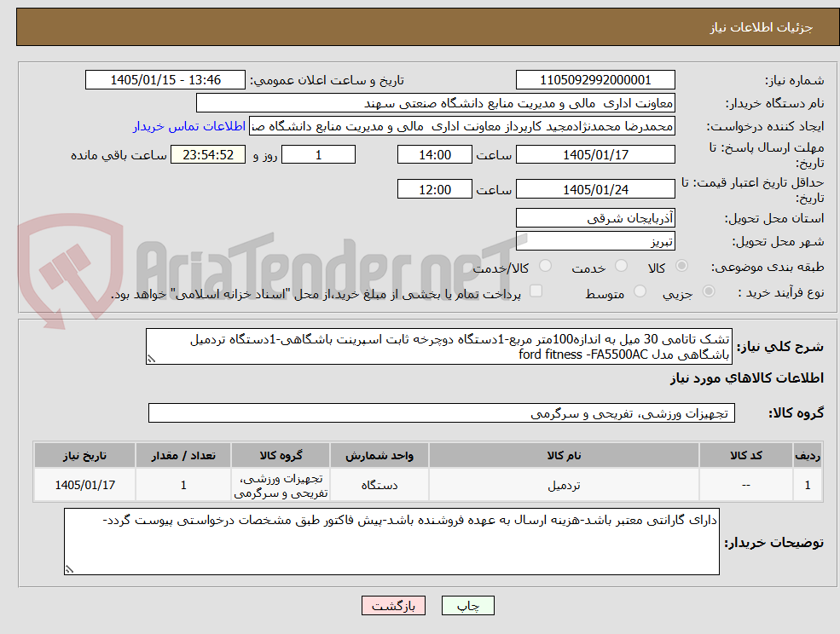Toggle the Islamic treasury payment checkbox

click(x=536, y=291)
